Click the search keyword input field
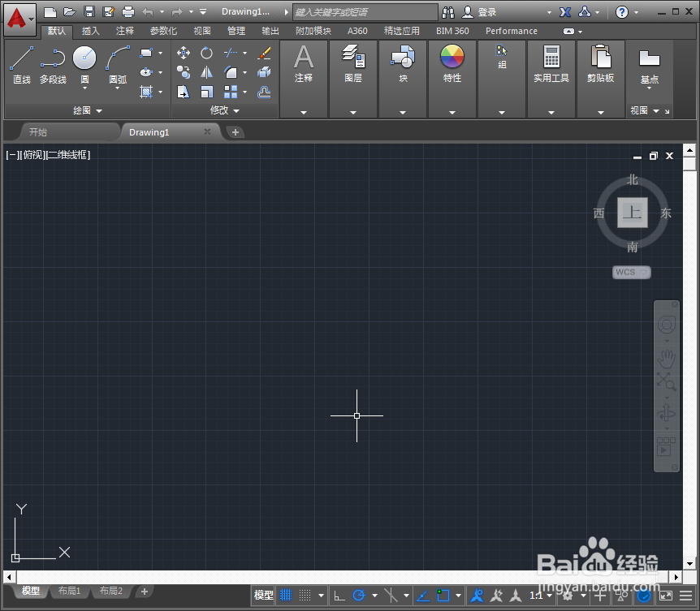Screen dimensions: 700x611 365,12
